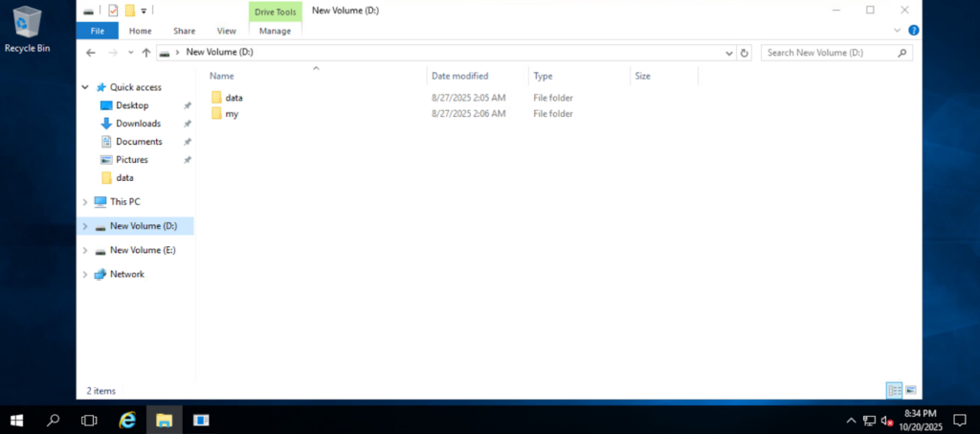
Task: Open Desktop in Quick access
Action: pyautogui.click(x=132, y=105)
